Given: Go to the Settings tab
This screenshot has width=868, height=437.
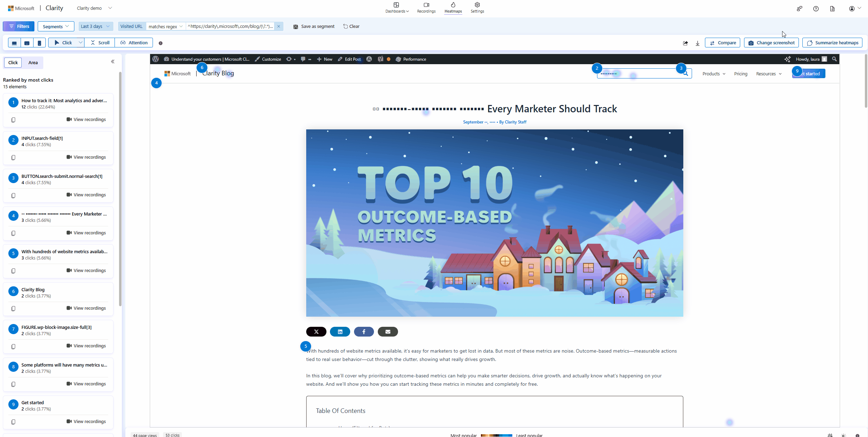Looking at the screenshot, I should click(x=477, y=8).
